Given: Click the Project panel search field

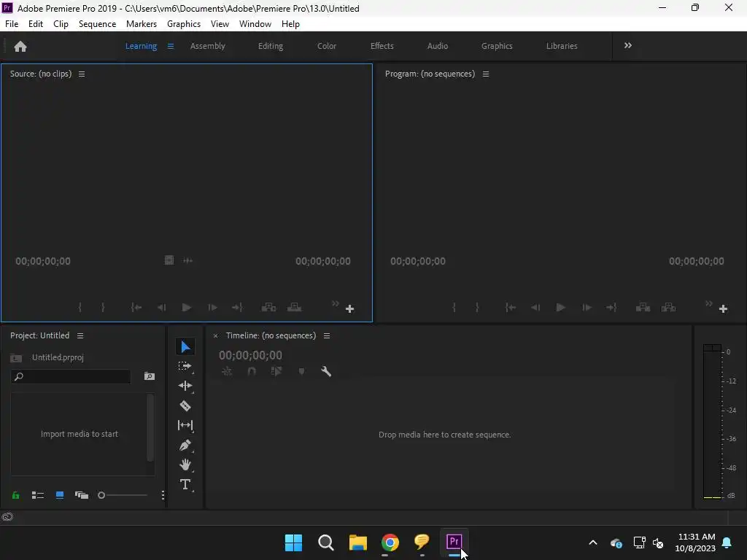Looking at the screenshot, I should click(x=71, y=377).
